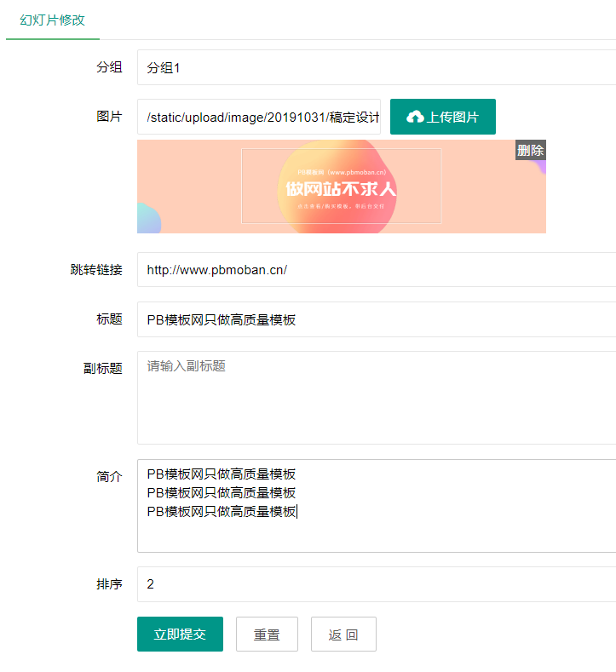Viewport: 616px width, 672px height.
Task: Click the 跳转链接 URL input field
Action: (x=375, y=269)
